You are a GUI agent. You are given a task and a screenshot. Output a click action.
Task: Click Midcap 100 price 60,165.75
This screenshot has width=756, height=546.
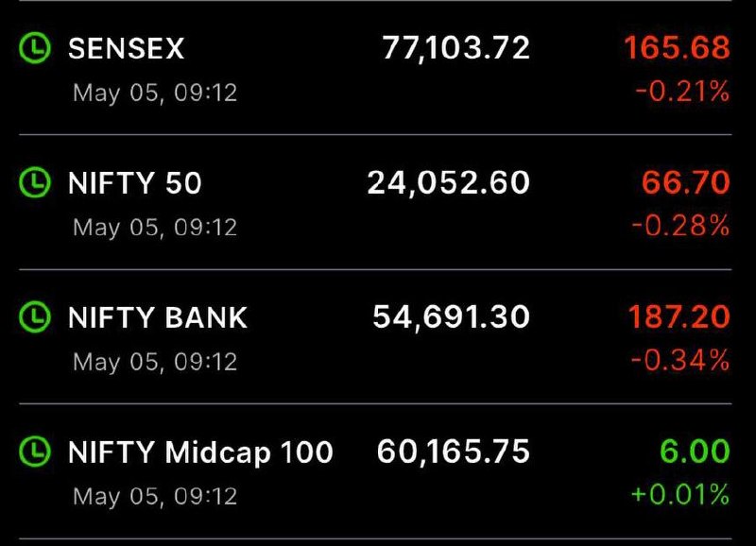(454, 452)
